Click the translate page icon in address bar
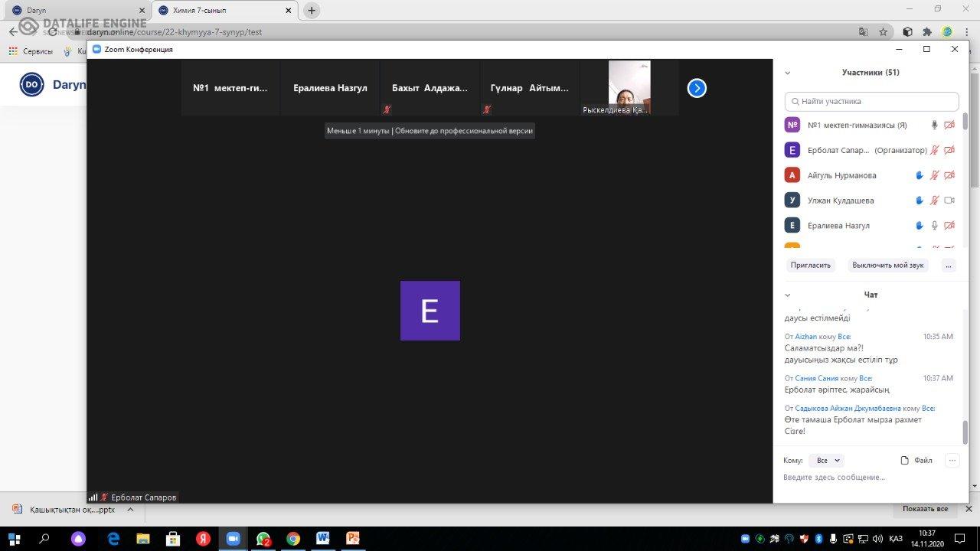 pyautogui.click(x=864, y=32)
